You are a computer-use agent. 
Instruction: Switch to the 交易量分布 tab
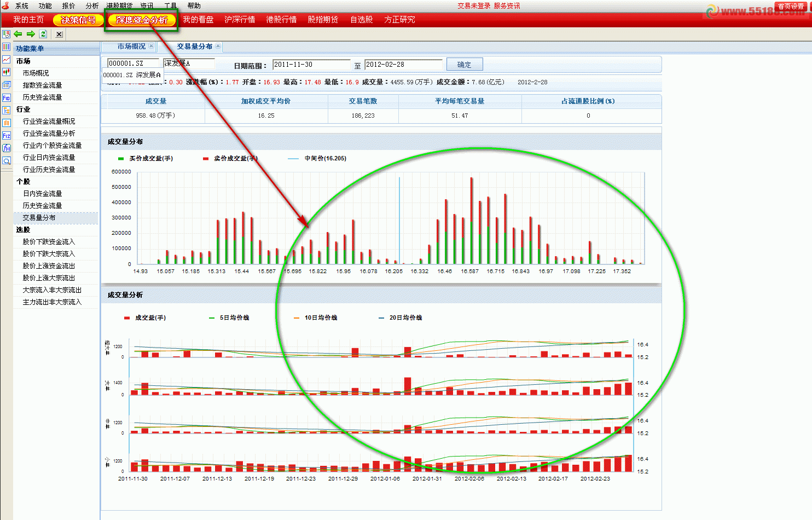194,47
